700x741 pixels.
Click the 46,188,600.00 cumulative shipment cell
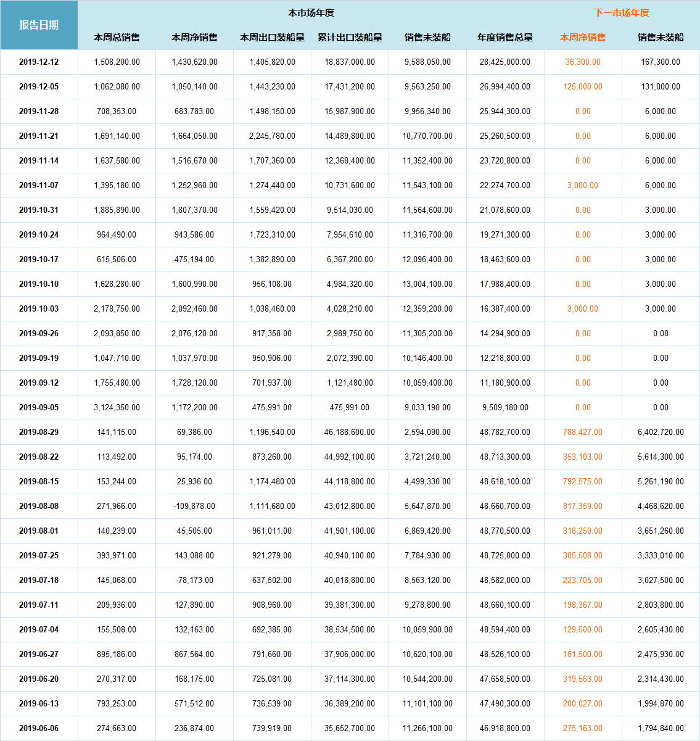pyautogui.click(x=350, y=432)
